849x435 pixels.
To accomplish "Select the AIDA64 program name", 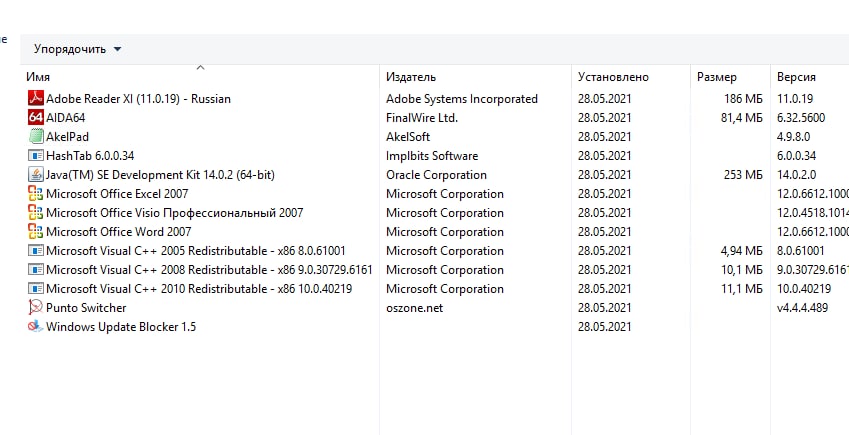I will click(x=66, y=118).
